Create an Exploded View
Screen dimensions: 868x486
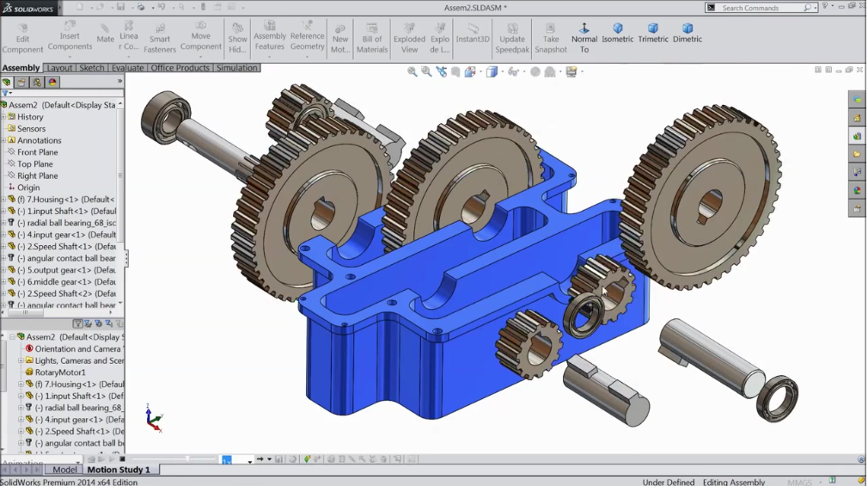coord(409,38)
